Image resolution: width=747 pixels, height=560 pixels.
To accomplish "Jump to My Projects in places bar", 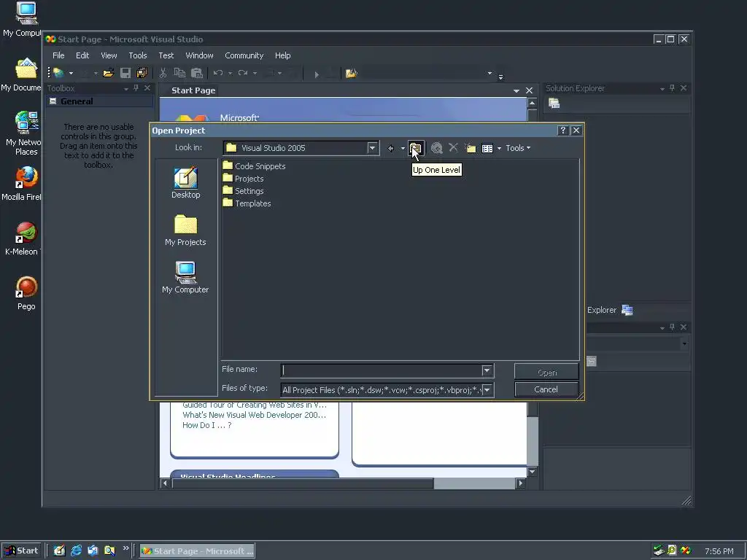I will click(x=186, y=230).
